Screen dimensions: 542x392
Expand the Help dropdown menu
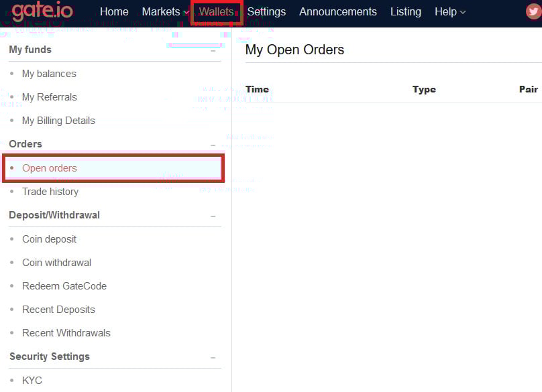[450, 12]
